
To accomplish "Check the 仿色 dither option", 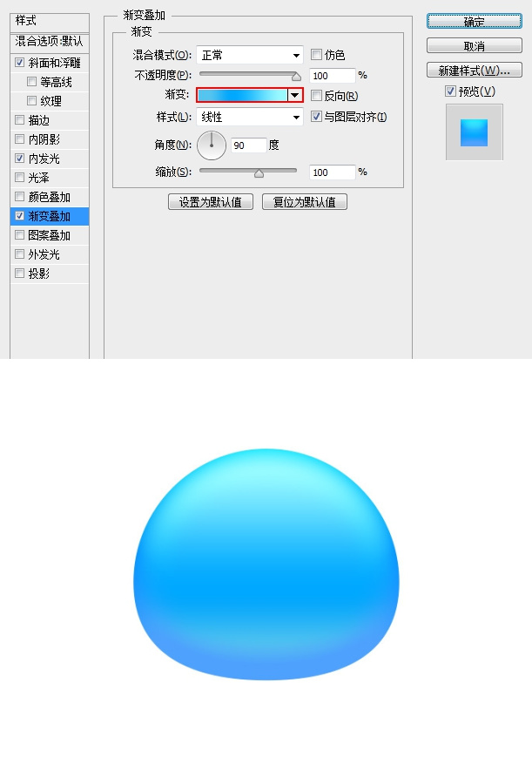I will [x=316, y=54].
